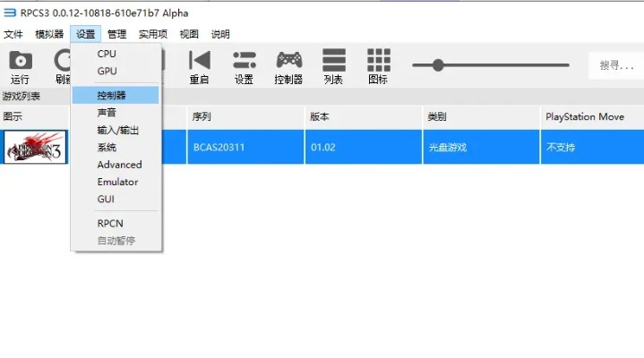Select Advanced in the open settings menu

119,165
